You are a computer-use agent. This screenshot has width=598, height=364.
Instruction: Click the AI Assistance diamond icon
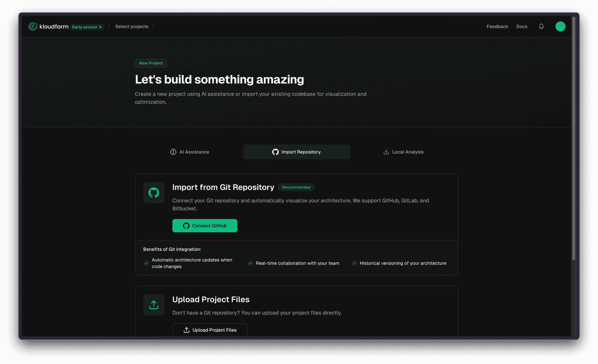point(173,152)
